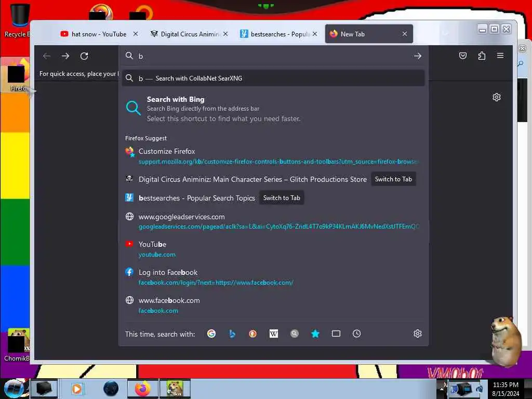Click Switch to Tab for Digital Circus
This screenshot has height=399, width=532.
coord(393,179)
